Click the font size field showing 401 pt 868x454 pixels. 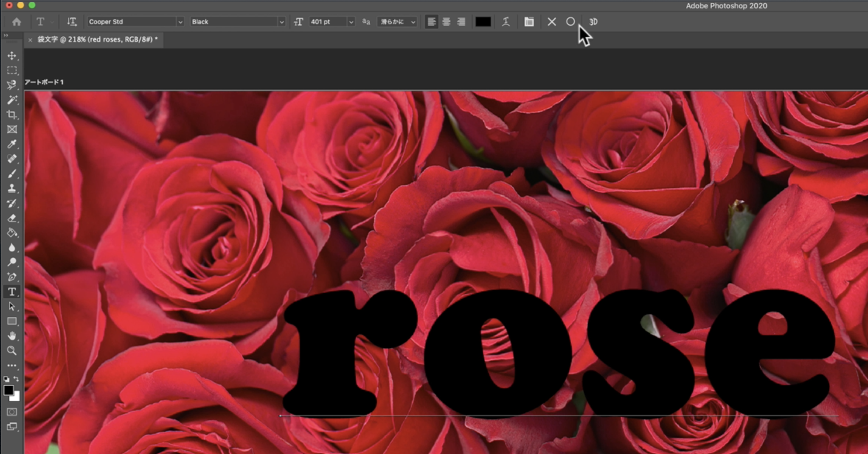[x=328, y=22]
